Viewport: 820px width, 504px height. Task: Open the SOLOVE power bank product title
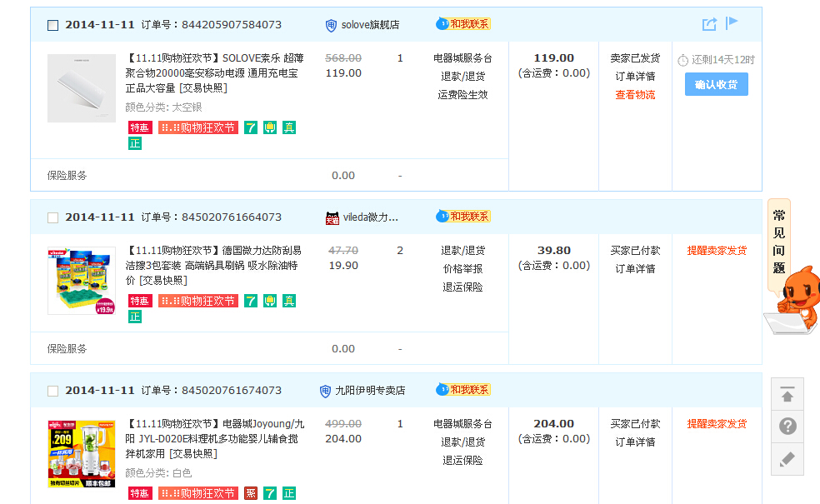(x=214, y=73)
